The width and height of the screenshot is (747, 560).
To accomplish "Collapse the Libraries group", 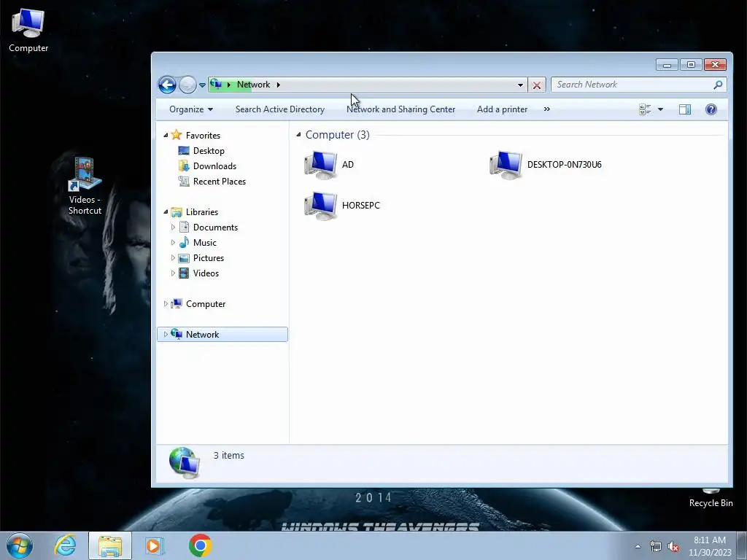I will pyautogui.click(x=166, y=212).
